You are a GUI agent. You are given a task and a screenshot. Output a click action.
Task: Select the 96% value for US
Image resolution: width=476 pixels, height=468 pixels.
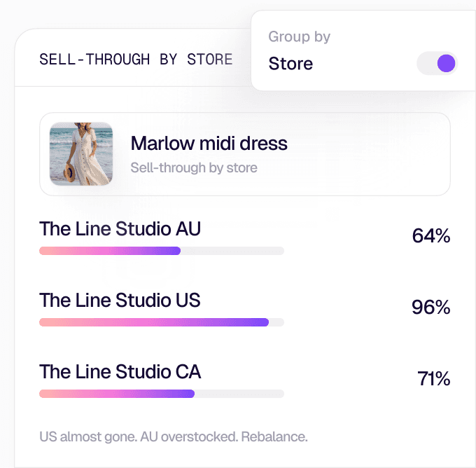tap(430, 307)
